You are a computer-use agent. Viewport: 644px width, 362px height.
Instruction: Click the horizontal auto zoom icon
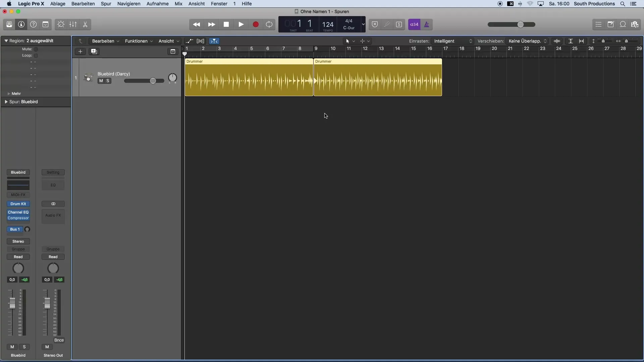582,41
